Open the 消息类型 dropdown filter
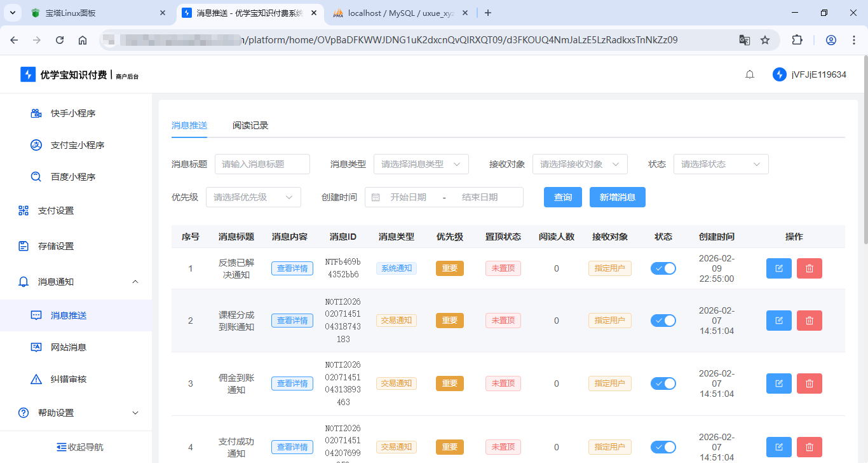Image resolution: width=868 pixels, height=463 pixels. click(x=421, y=164)
